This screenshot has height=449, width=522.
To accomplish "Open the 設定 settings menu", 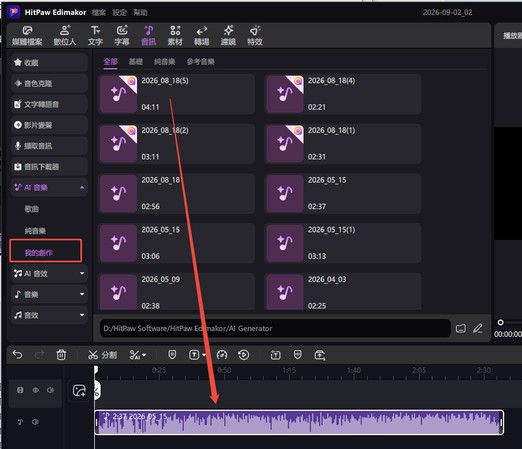I will pos(119,13).
